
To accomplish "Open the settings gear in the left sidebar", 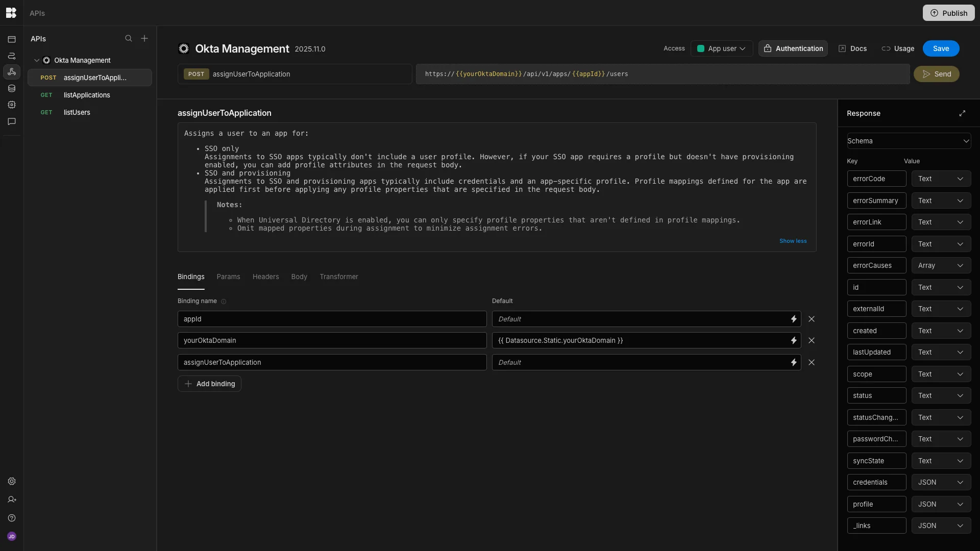I will [x=12, y=481].
